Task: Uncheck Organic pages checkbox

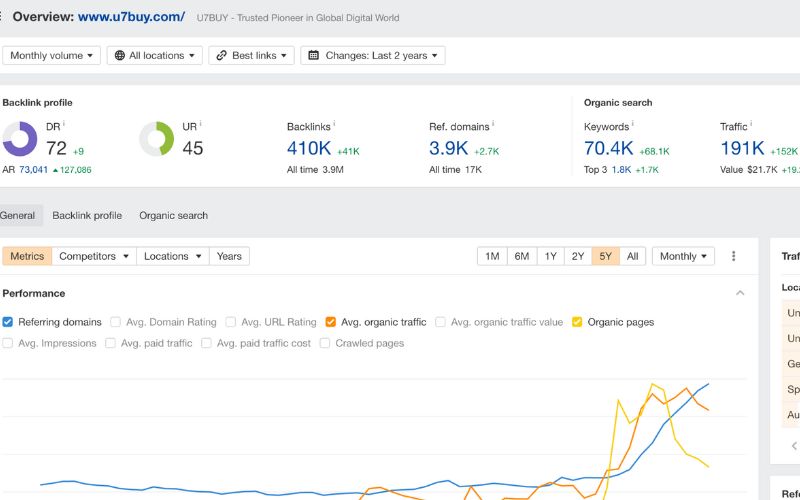Action: pyautogui.click(x=577, y=322)
